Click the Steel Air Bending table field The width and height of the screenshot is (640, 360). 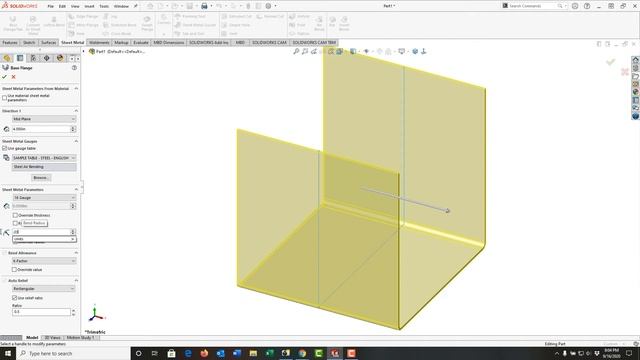[x=44, y=167]
